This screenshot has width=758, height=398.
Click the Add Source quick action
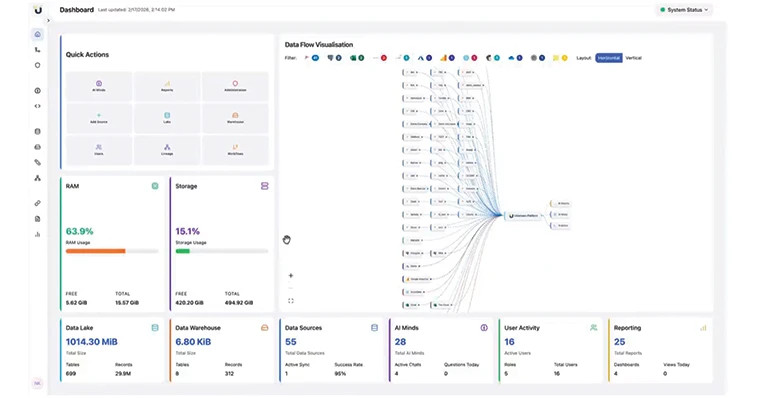coord(99,118)
